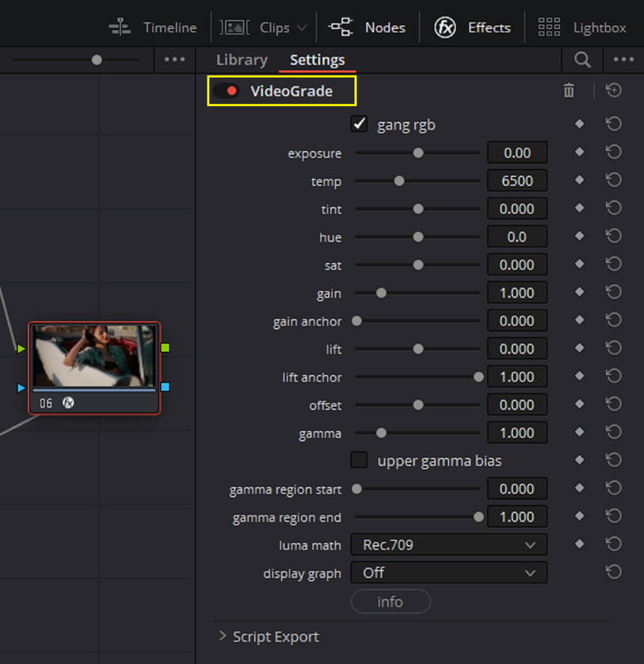Select node 06 thumbnail in graph
The image size is (644, 664).
[x=95, y=356]
